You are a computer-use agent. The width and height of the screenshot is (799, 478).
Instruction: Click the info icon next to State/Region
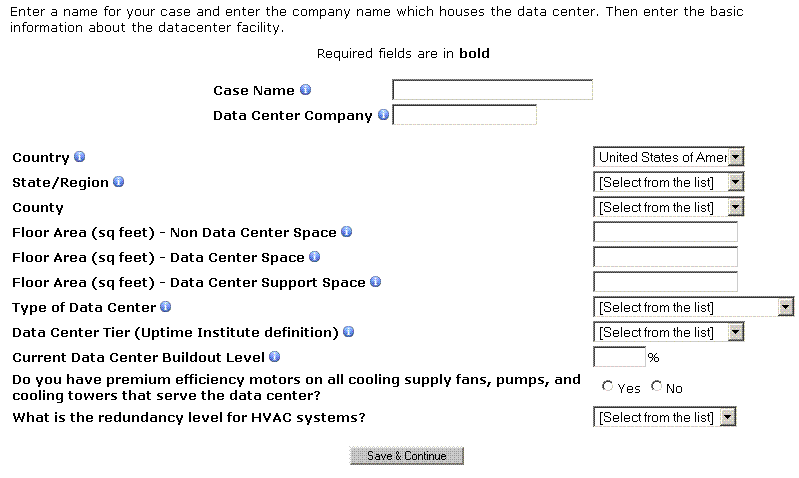pos(118,182)
